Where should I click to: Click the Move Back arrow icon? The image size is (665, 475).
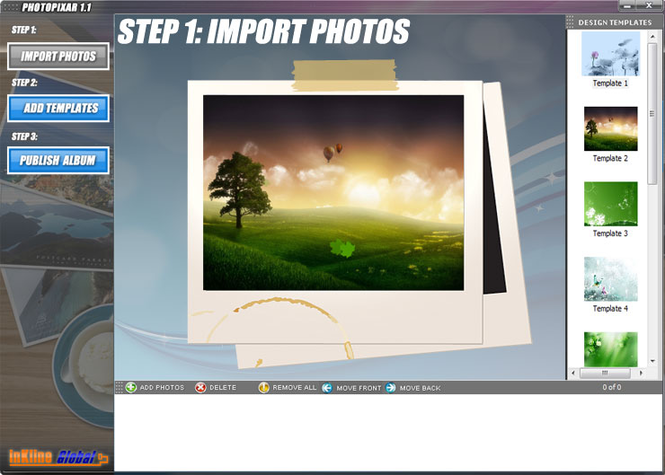(390, 387)
